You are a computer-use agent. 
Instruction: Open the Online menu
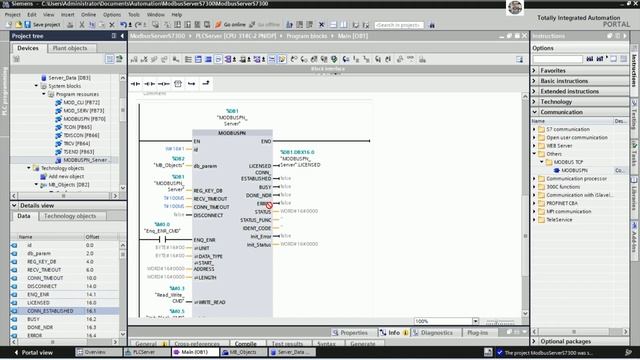tap(88, 14)
